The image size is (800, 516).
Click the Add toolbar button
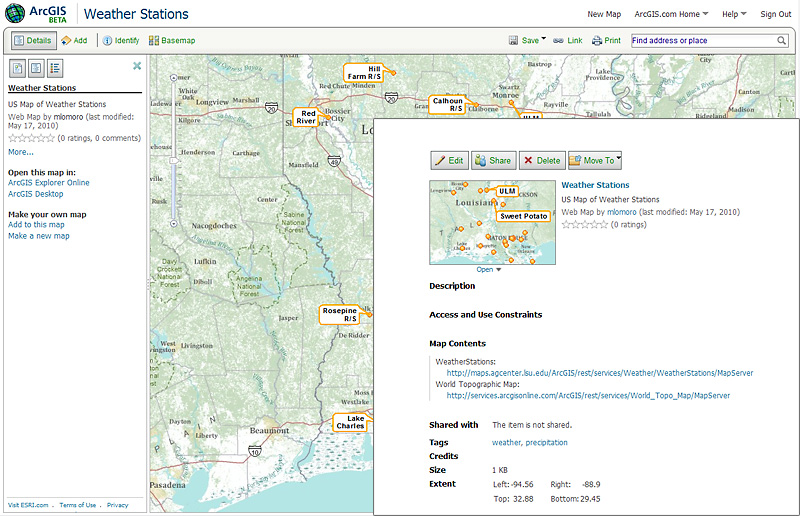point(74,40)
